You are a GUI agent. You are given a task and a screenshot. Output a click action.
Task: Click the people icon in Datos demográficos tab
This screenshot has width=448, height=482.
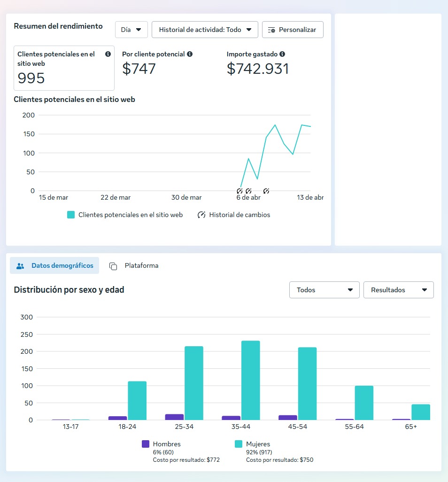(20, 266)
